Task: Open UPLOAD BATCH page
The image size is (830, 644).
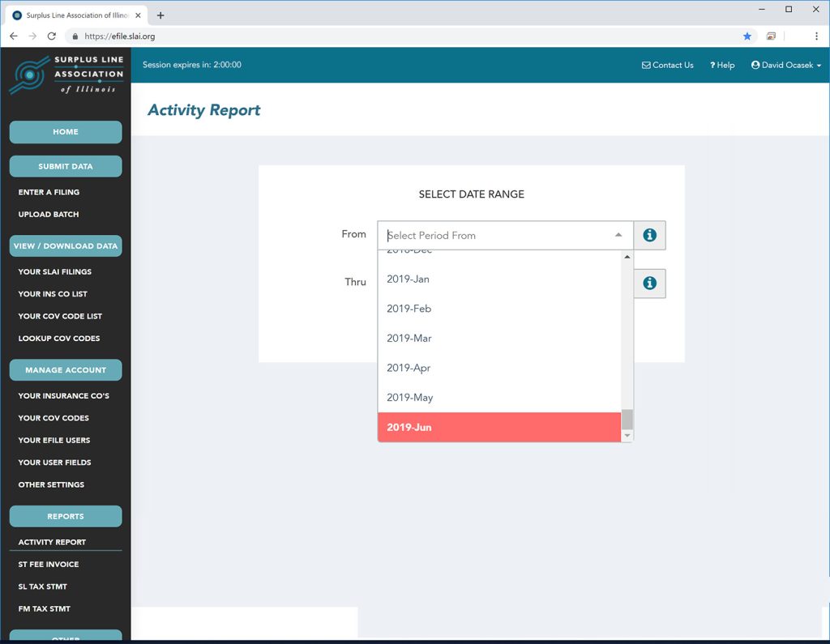Action: point(48,215)
